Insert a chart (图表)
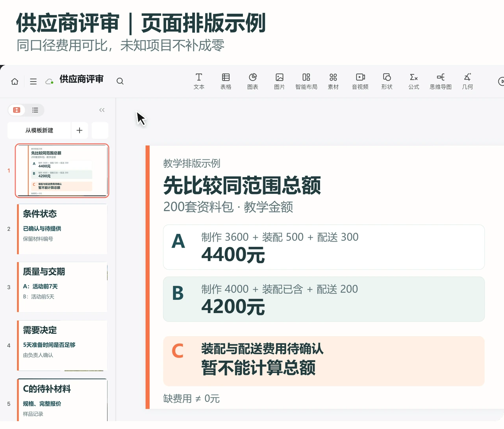Image resolution: width=504 pixels, height=429 pixels. (253, 81)
